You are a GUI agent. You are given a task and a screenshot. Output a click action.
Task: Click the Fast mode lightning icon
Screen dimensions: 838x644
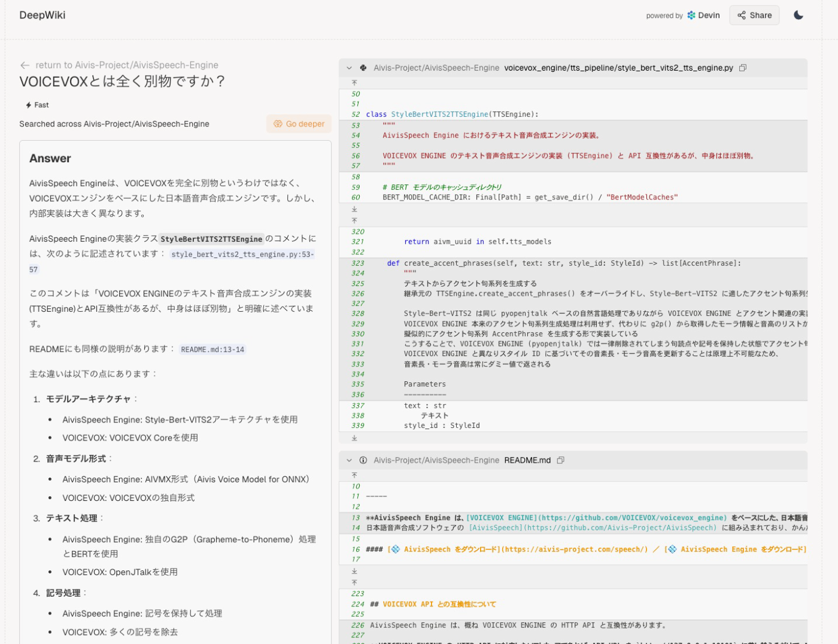28,105
